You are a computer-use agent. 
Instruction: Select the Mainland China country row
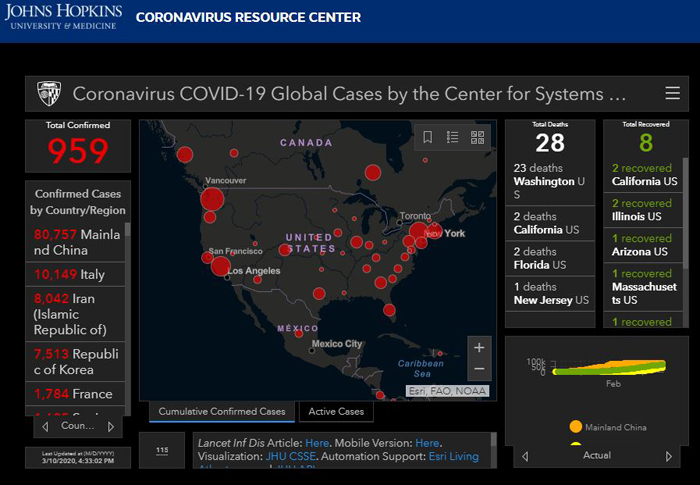(x=75, y=242)
